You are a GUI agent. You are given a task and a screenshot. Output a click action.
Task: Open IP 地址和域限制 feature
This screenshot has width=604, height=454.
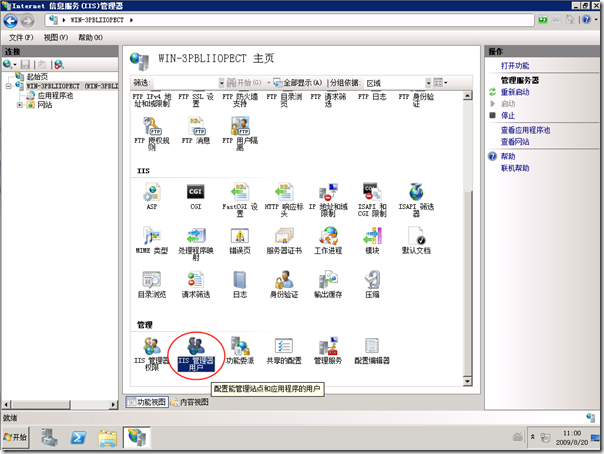(328, 199)
